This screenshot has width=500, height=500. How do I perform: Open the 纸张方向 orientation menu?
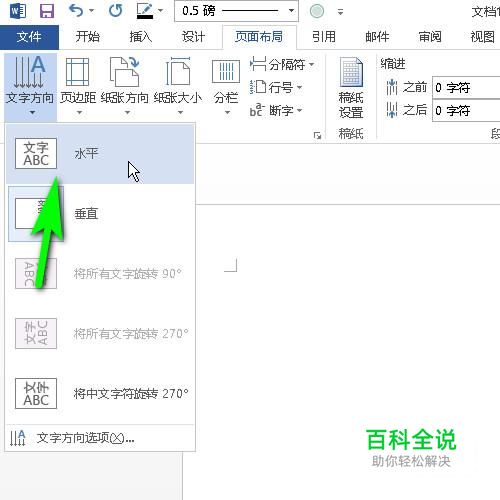125,86
